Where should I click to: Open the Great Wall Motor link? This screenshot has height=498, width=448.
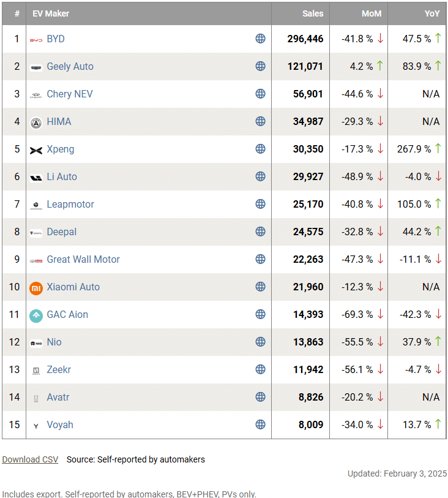pos(83,259)
